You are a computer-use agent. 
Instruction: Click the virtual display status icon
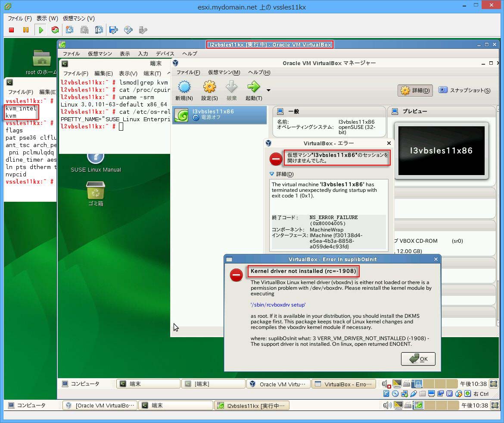click(x=432, y=394)
